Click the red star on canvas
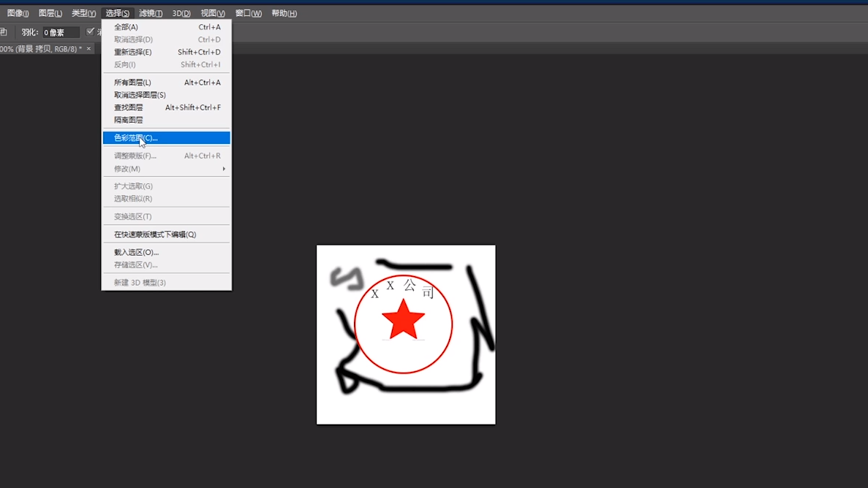 click(x=403, y=321)
